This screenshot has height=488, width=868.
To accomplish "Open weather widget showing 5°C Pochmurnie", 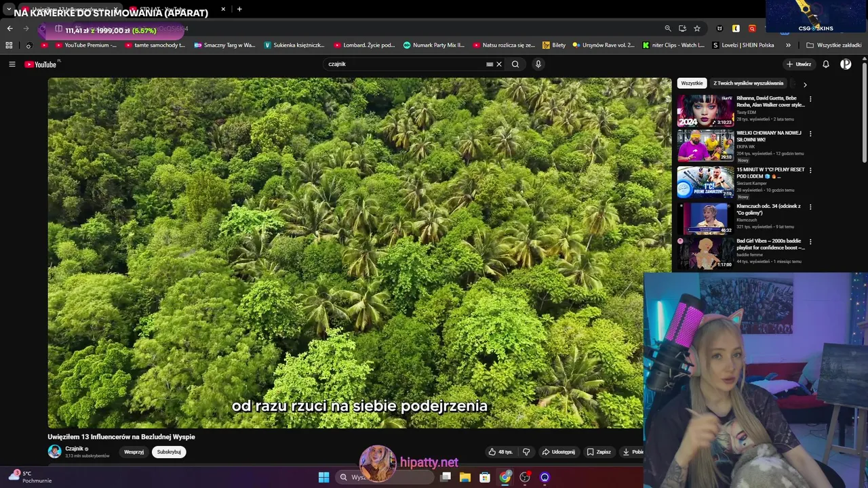I will click(x=30, y=477).
